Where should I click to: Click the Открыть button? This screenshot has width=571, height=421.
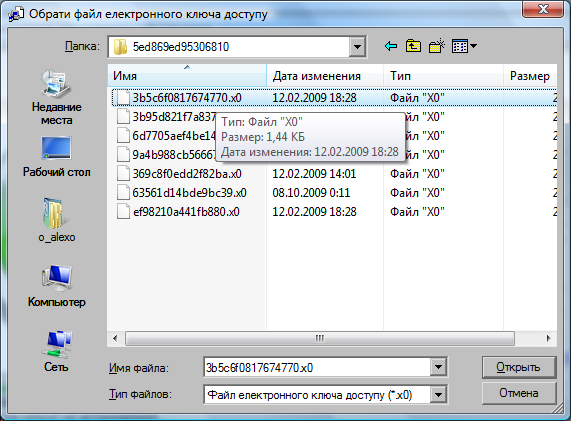click(519, 367)
